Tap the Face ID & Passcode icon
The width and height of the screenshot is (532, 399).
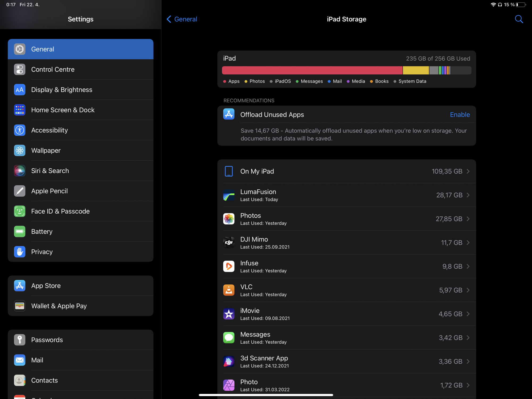[20, 211]
